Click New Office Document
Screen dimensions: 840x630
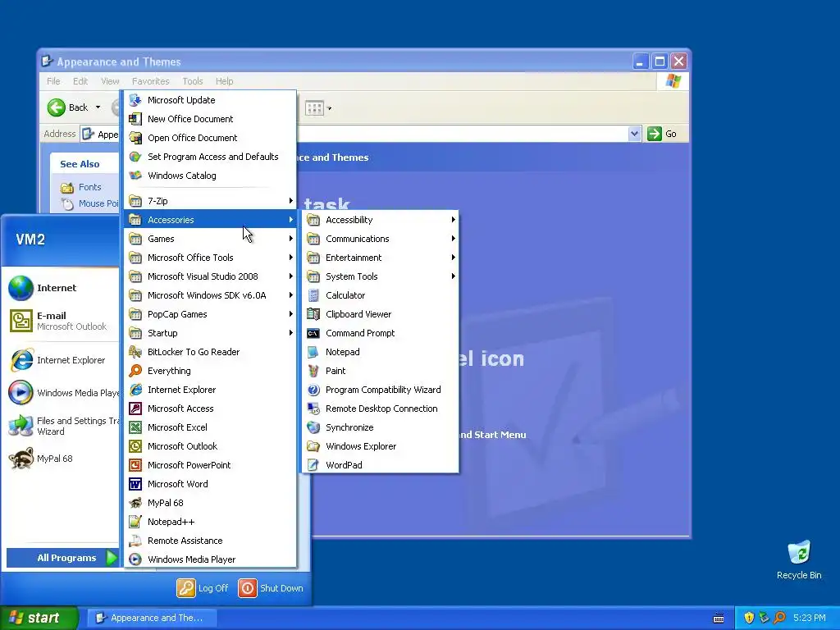click(x=210, y=119)
